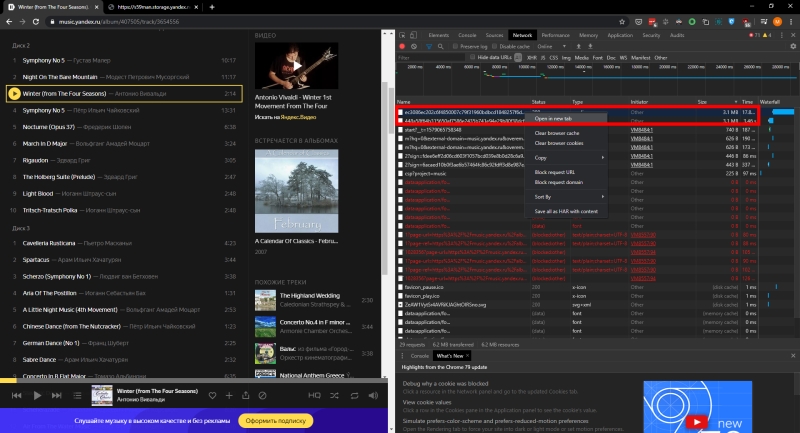Switch to the Sources tab

click(494, 35)
